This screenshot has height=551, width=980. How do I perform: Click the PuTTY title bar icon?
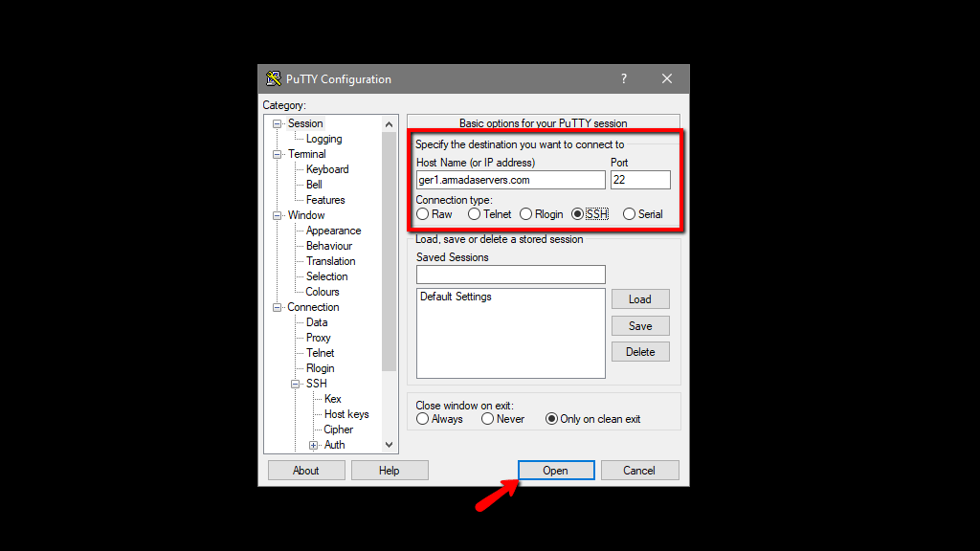pos(273,78)
